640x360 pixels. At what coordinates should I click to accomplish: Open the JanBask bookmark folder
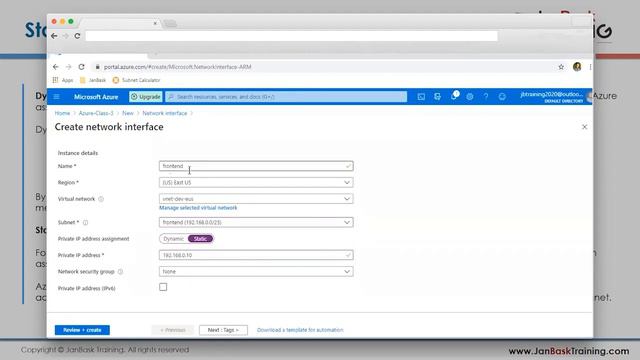click(x=93, y=80)
